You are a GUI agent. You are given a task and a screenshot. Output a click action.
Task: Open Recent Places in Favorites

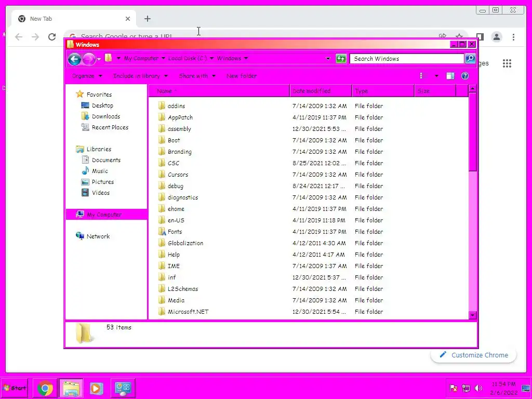(110, 127)
